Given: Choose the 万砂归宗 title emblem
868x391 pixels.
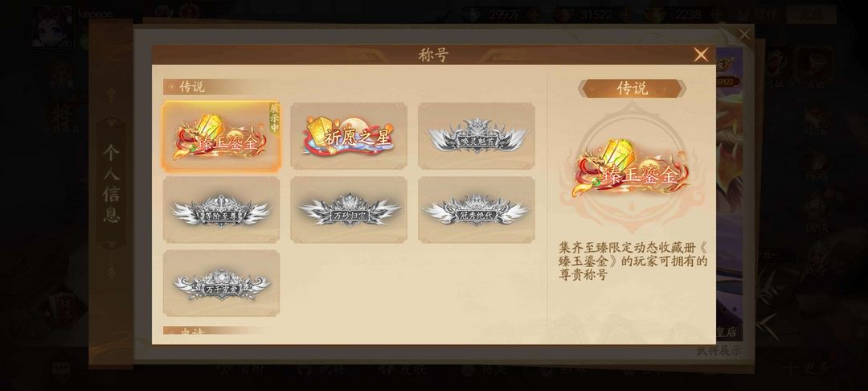Looking at the screenshot, I should click(x=349, y=210).
